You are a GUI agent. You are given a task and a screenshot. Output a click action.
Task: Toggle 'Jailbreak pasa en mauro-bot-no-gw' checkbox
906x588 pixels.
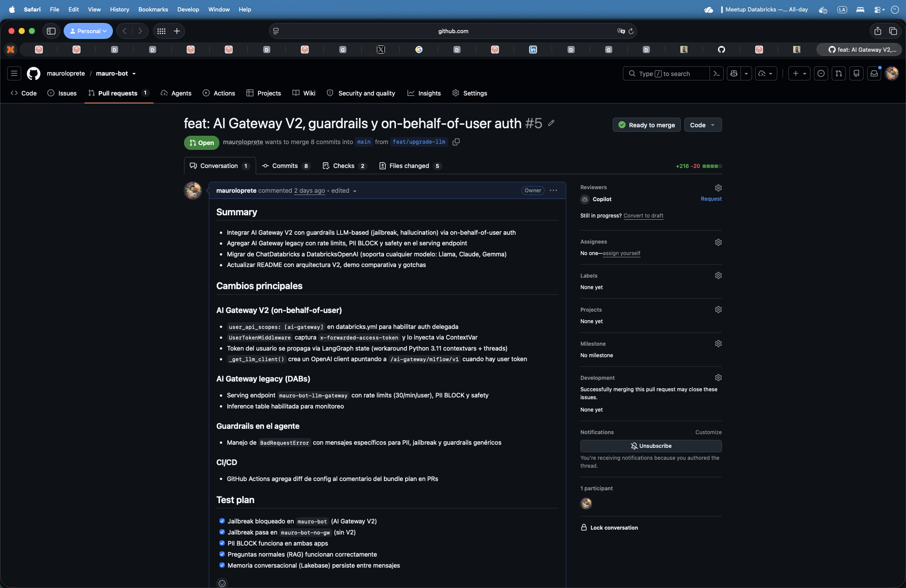(x=222, y=532)
